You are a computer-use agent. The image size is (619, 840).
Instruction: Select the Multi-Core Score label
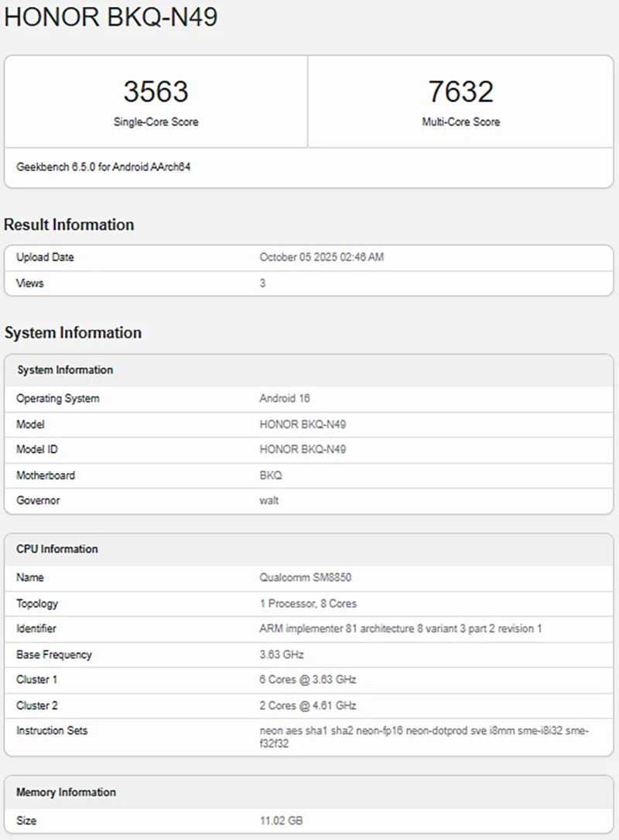tap(460, 122)
